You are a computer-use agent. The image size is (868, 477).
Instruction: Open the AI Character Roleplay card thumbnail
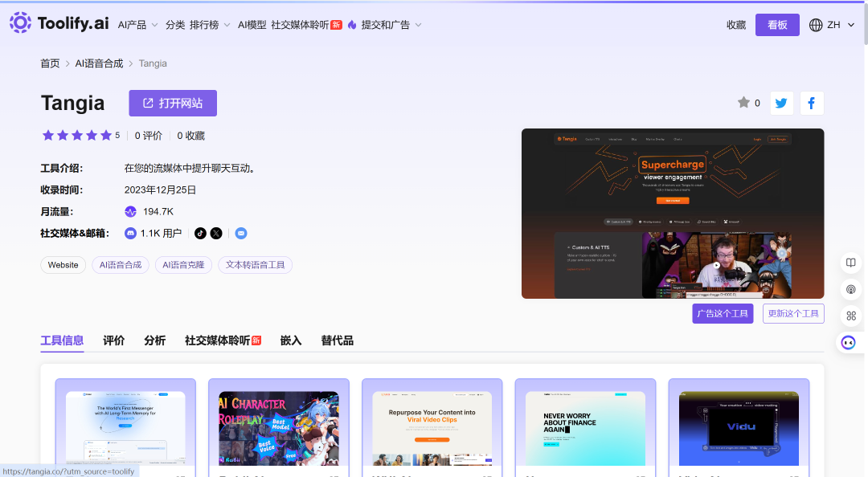pos(279,428)
